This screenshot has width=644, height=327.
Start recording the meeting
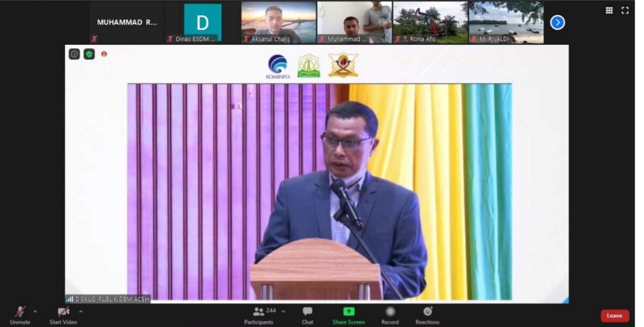[x=390, y=315]
